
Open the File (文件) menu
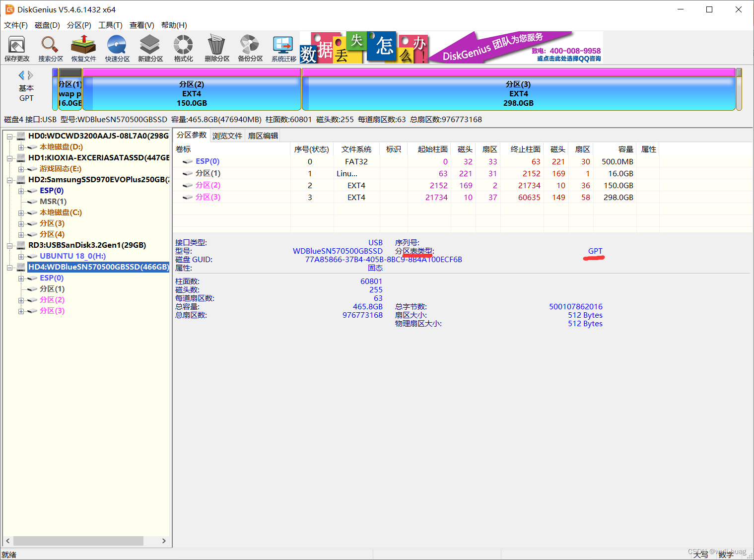pos(16,25)
